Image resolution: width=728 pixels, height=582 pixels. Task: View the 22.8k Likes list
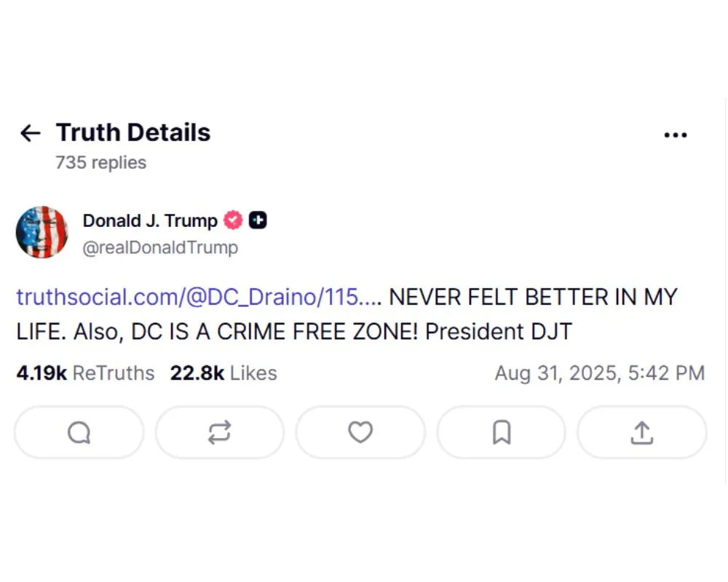pyautogui.click(x=223, y=373)
